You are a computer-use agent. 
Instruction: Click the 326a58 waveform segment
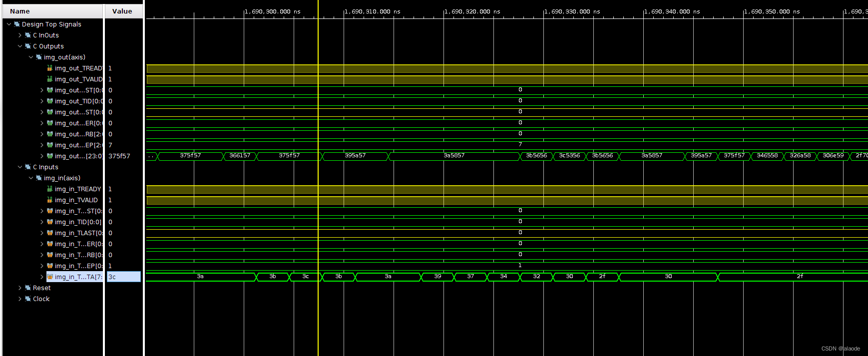click(x=800, y=156)
